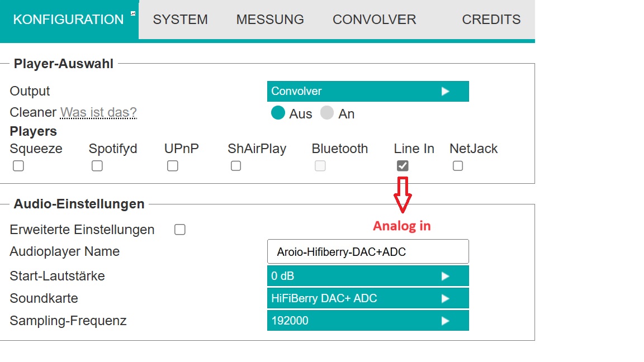Switch to the MESSUNG tab
The height and width of the screenshot is (362, 644).
(270, 20)
